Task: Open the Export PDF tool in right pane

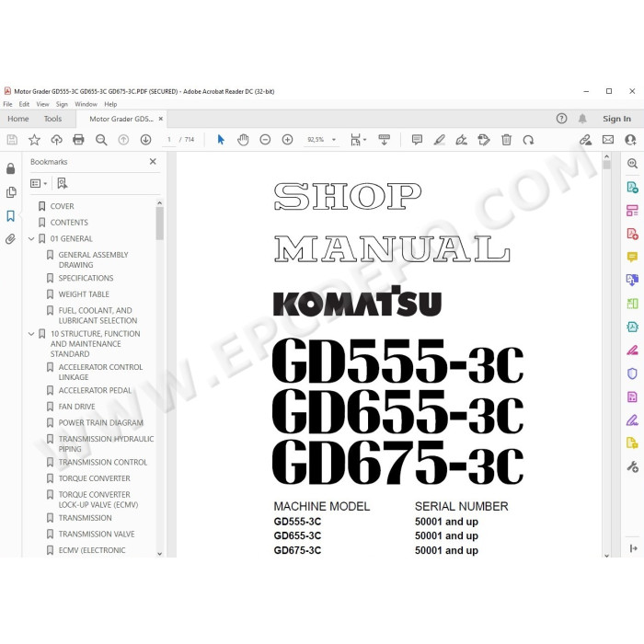Action: point(632,188)
